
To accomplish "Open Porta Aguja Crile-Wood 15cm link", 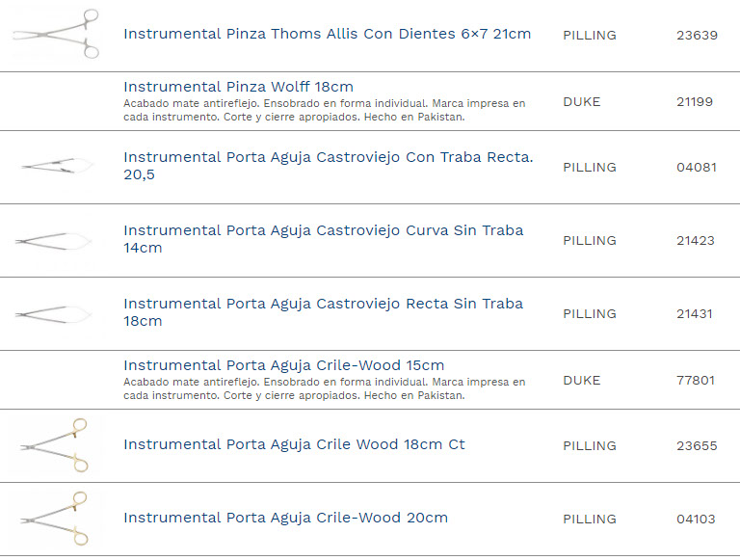I will pos(283,365).
